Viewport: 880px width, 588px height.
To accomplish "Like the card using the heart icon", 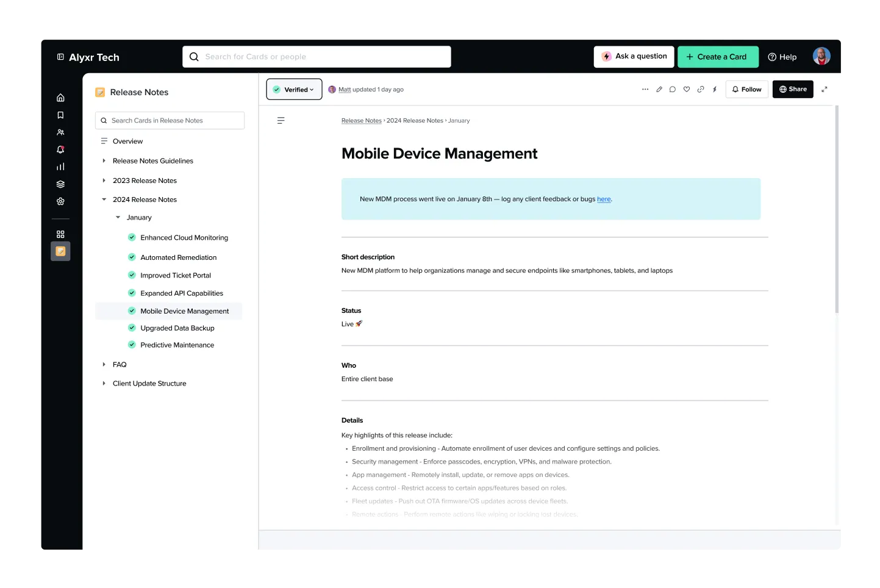I will 687,89.
